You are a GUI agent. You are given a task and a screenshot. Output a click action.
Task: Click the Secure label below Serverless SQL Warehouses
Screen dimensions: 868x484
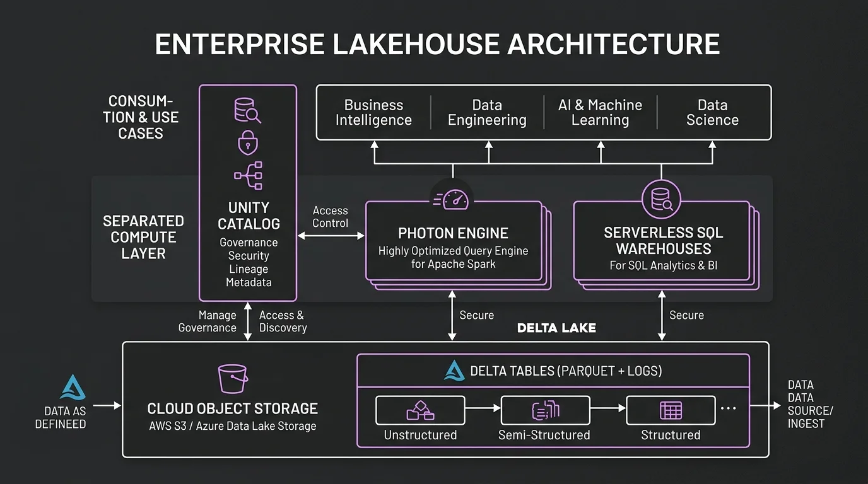pos(686,315)
